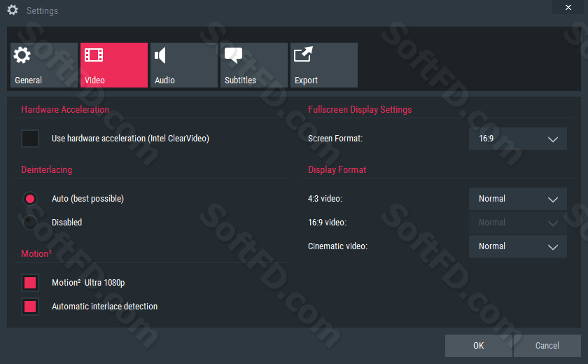
Task: Go to the Subtitles tab
Action: point(254,65)
